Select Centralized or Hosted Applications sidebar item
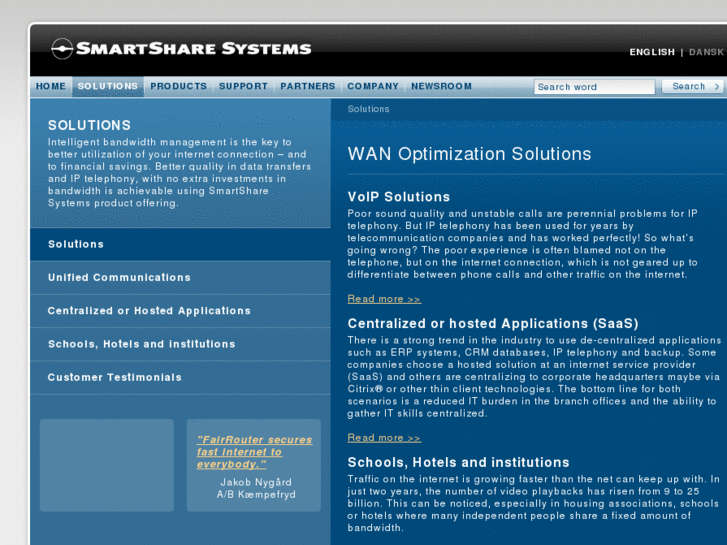Image resolution: width=727 pixels, height=545 pixels. pyautogui.click(x=149, y=311)
